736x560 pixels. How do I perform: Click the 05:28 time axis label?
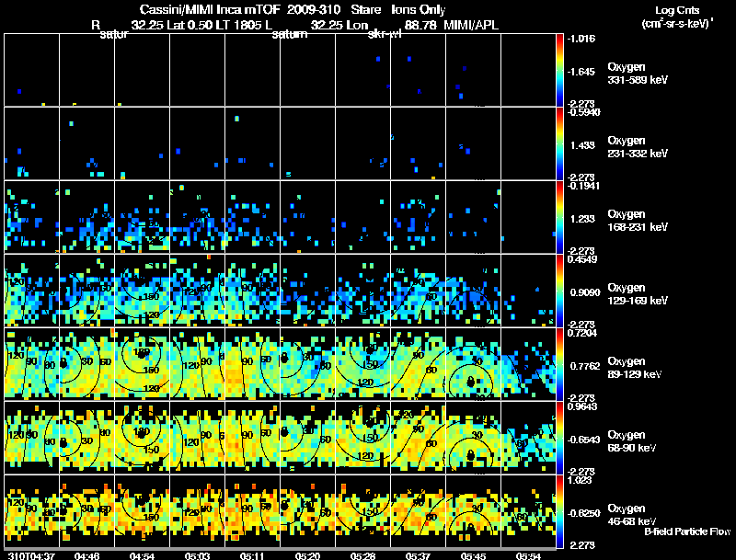click(x=362, y=556)
